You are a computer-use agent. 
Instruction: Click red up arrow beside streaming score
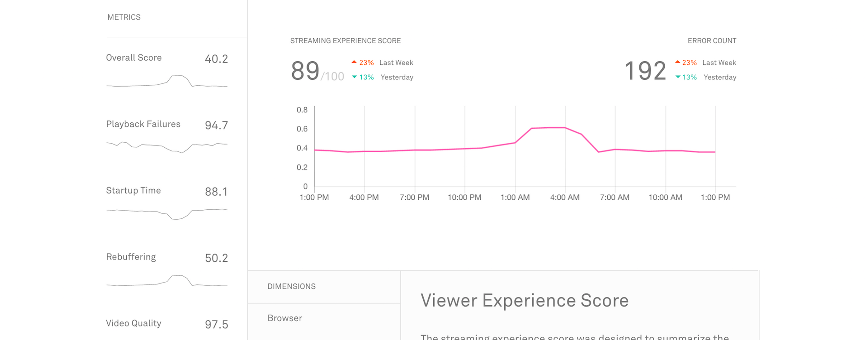point(354,62)
